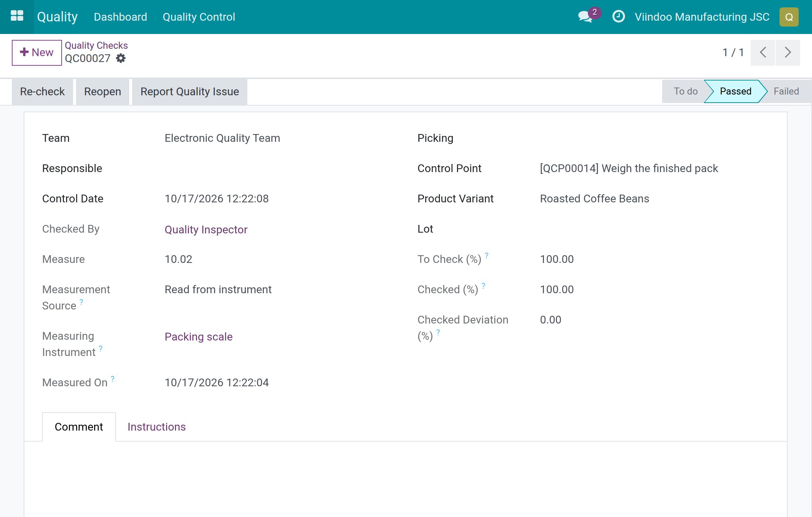Open the activities clock icon

(x=618, y=17)
